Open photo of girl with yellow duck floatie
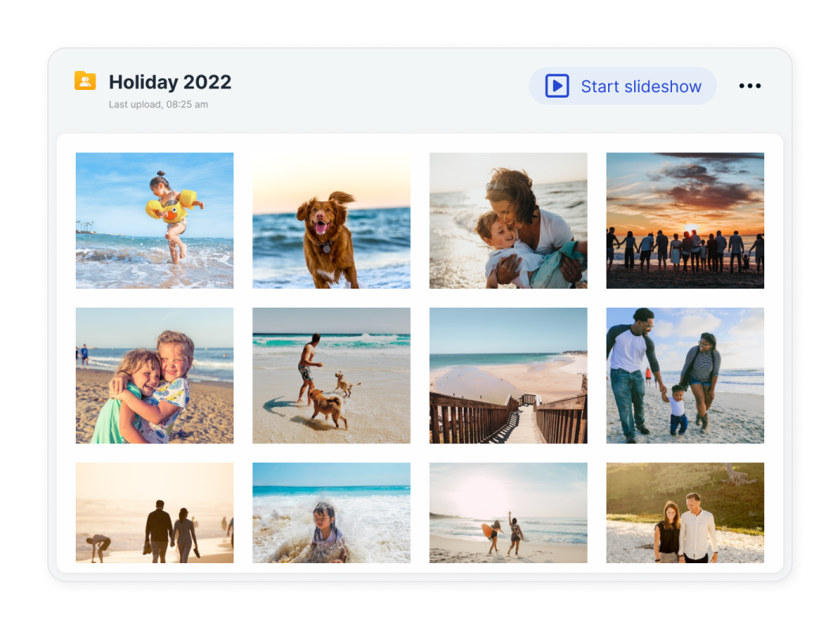840x631 pixels. point(155,220)
